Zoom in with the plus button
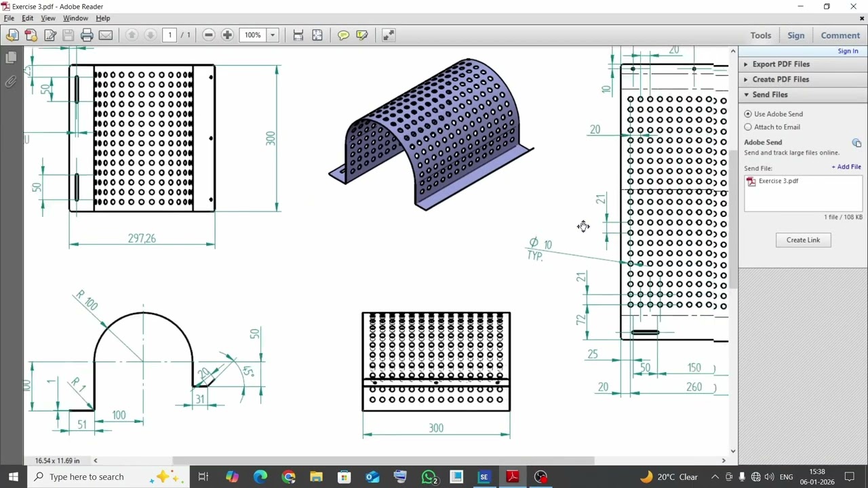Image resolution: width=868 pixels, height=488 pixels. click(227, 35)
